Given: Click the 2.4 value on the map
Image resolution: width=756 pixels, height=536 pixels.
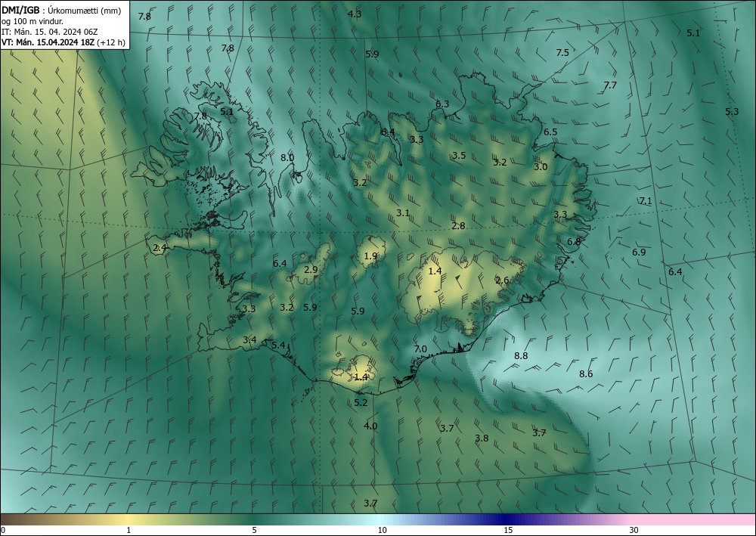Looking at the screenshot, I should (x=160, y=248).
